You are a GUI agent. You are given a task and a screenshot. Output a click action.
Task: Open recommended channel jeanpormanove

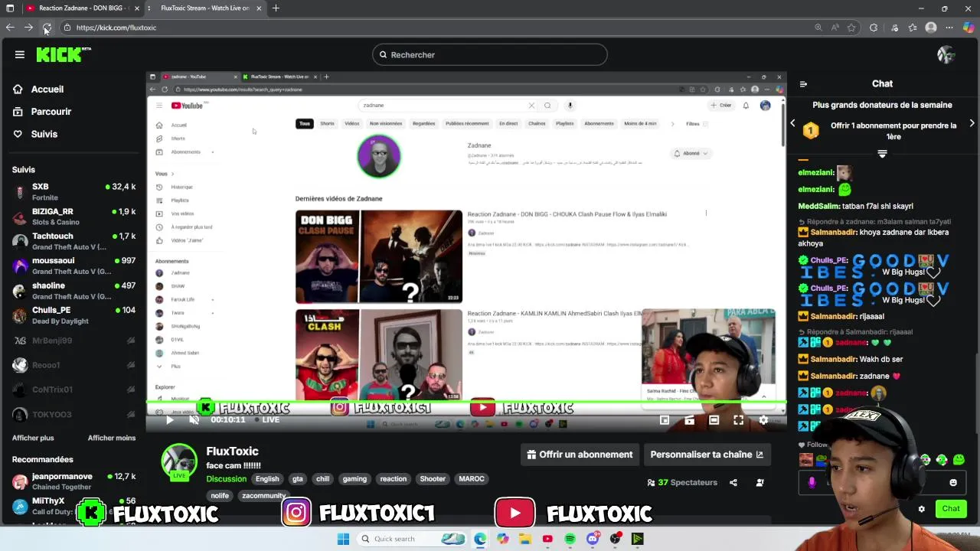(73, 481)
